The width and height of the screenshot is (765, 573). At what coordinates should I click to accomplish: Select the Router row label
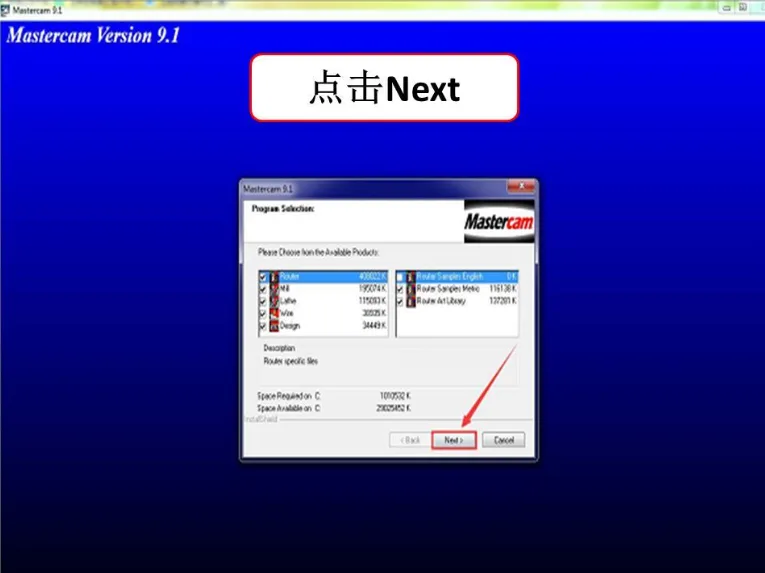click(x=289, y=277)
